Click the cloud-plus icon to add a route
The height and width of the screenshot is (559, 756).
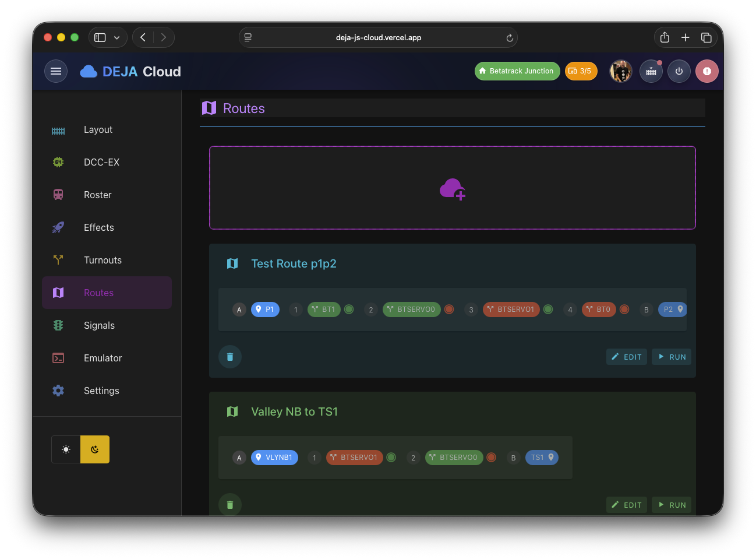(453, 188)
